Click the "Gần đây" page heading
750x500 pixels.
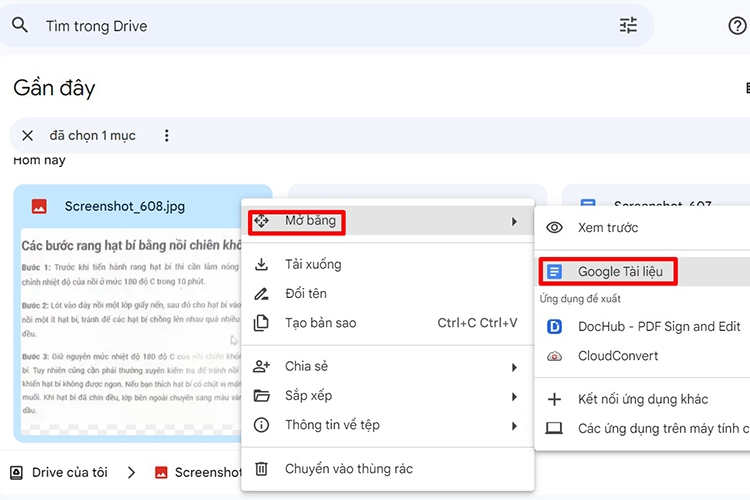[54, 88]
